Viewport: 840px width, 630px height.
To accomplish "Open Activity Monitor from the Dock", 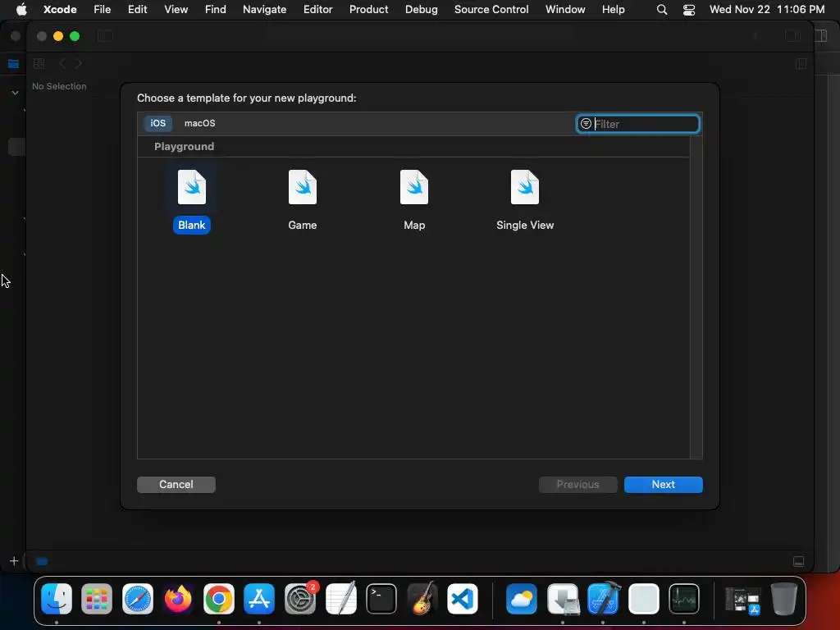I will click(684, 598).
